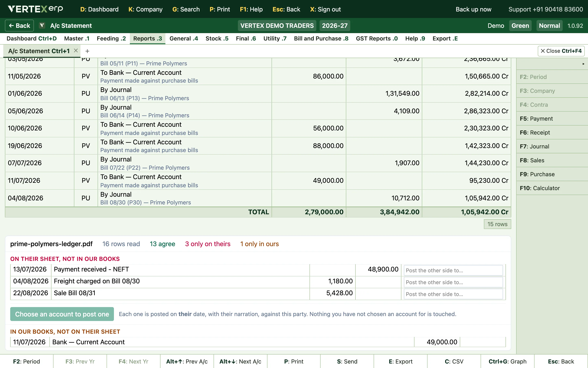Image resolution: width=588 pixels, height=368 pixels.
Task: Click F5: Payment in side panel
Action: pyautogui.click(x=552, y=119)
